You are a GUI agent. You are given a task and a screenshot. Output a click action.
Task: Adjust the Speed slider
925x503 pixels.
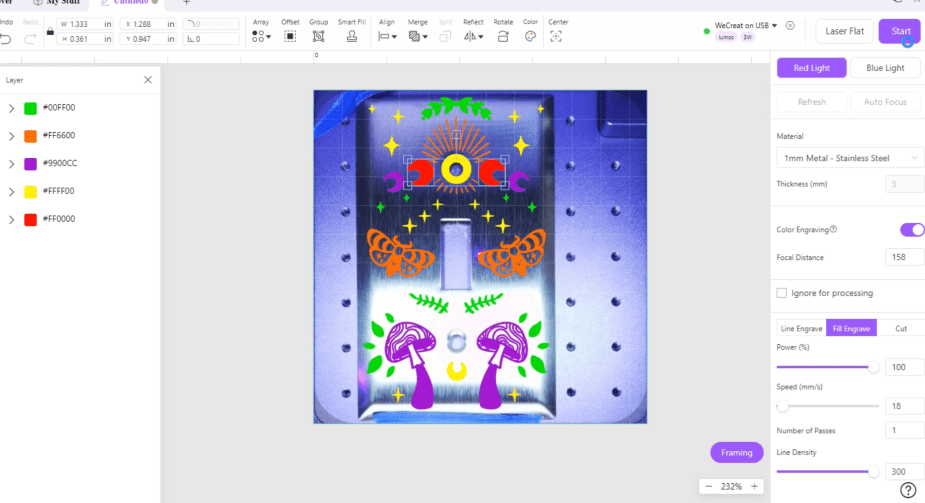coord(783,406)
